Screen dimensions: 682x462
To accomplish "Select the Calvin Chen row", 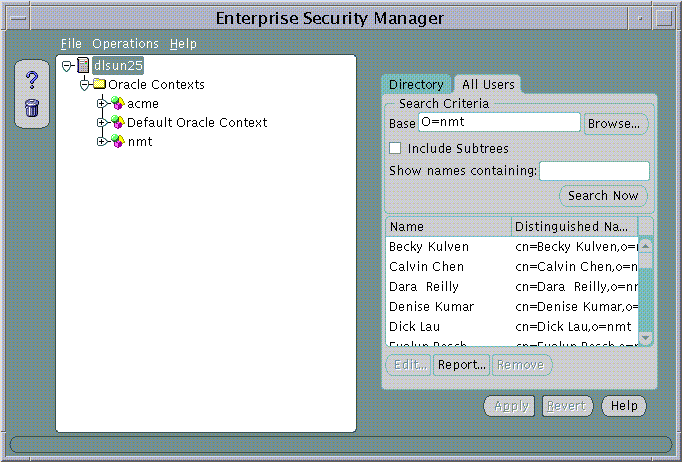I will coord(512,267).
